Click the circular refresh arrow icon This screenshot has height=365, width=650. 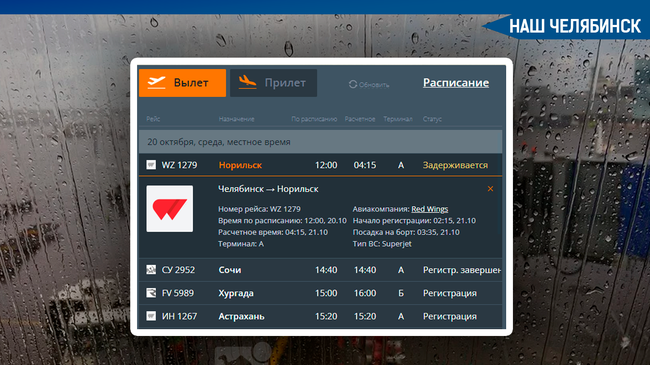tap(353, 84)
